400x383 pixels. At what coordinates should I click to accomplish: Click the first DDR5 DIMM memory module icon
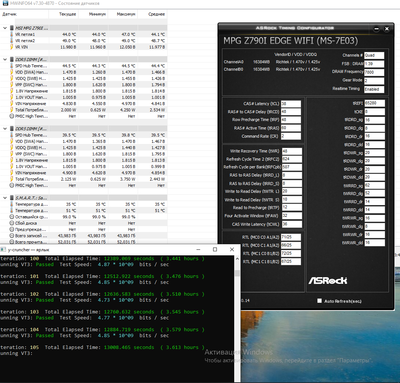12,59
